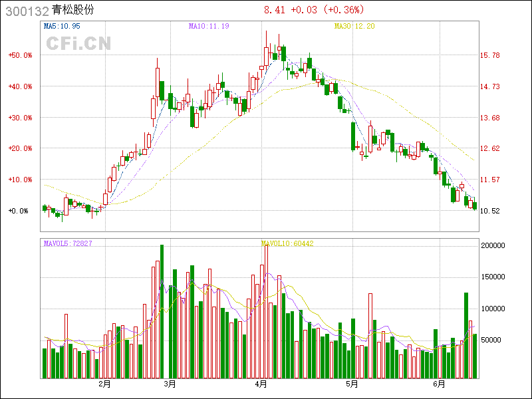This screenshot has height=399, width=532.
Task: Click the 4月 date axis label
Action: (261, 384)
